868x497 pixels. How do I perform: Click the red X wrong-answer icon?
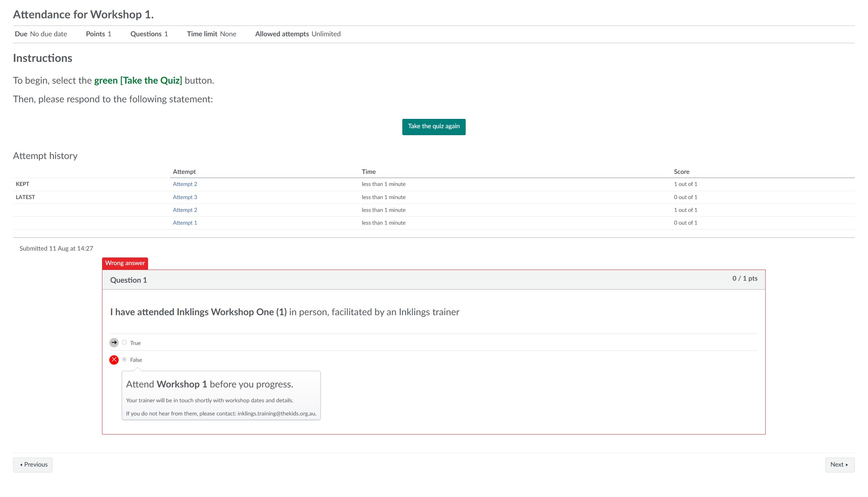click(x=114, y=360)
